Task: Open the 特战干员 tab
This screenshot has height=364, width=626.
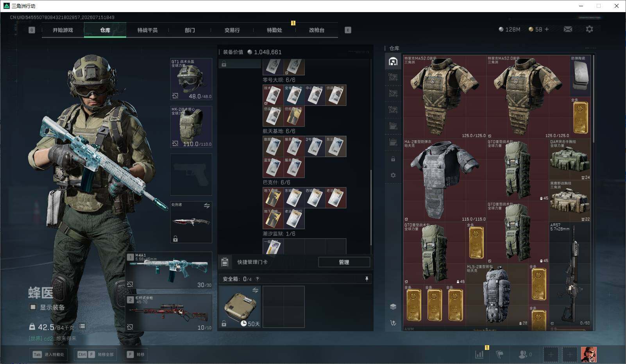Action: (x=147, y=30)
